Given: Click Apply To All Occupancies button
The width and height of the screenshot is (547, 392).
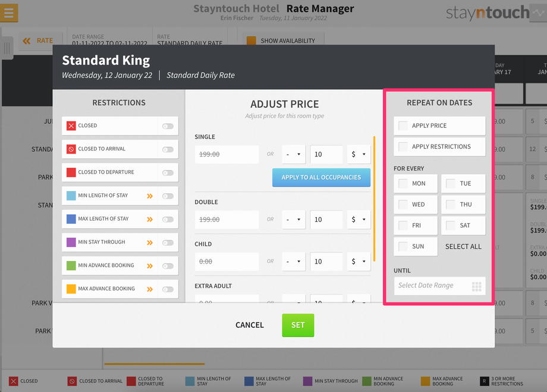Looking at the screenshot, I should 321,177.
